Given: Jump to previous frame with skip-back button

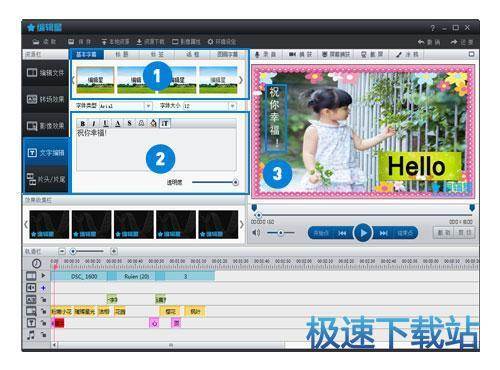Looking at the screenshot, I should (342, 233).
